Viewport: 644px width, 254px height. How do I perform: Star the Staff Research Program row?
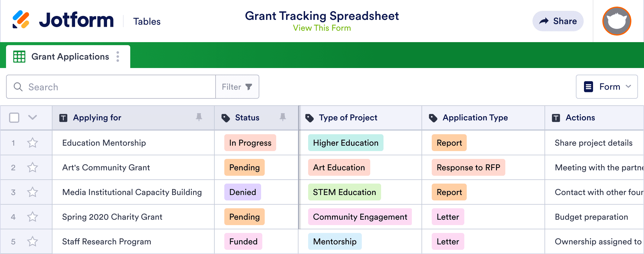33,241
